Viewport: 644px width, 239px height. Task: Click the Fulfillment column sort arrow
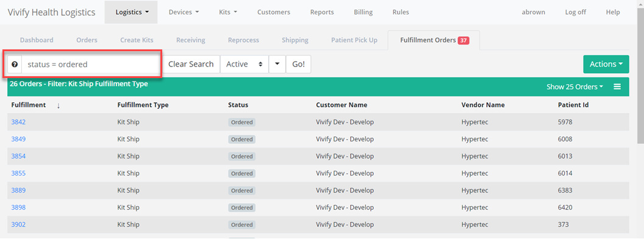pyautogui.click(x=59, y=105)
